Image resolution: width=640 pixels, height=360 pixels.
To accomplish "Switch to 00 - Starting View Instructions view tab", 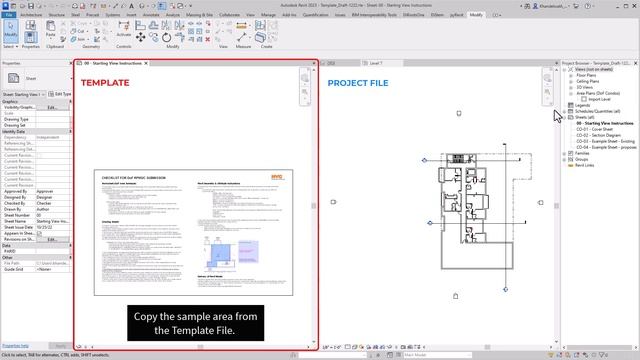I will pos(109,63).
